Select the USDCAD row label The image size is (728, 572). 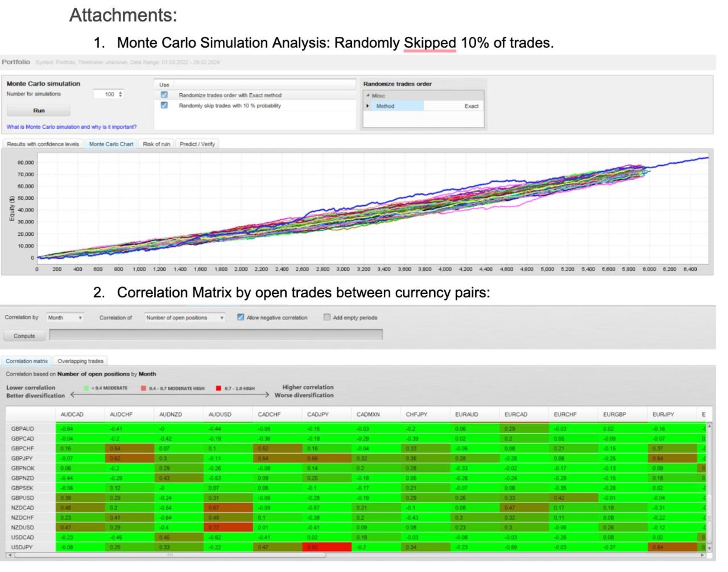coord(23,537)
